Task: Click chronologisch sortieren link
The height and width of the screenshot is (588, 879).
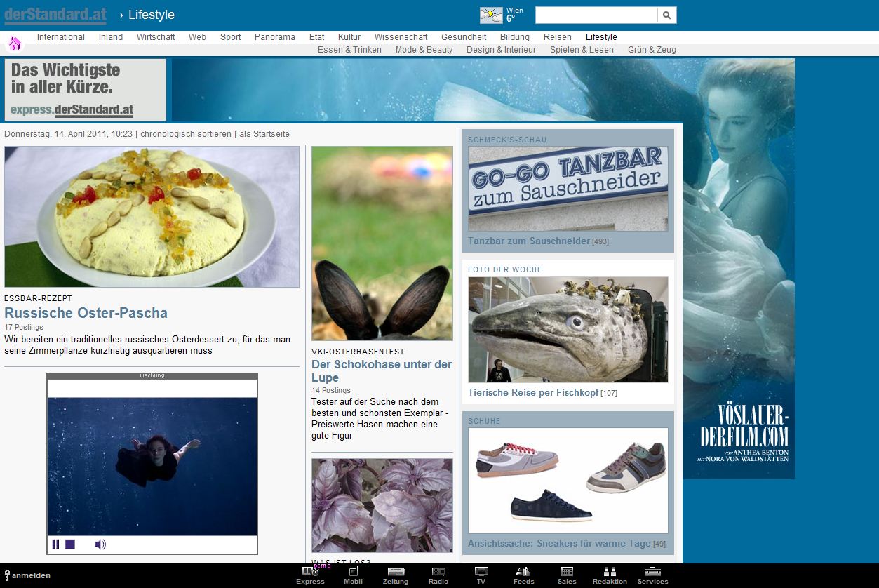Action: [x=186, y=134]
